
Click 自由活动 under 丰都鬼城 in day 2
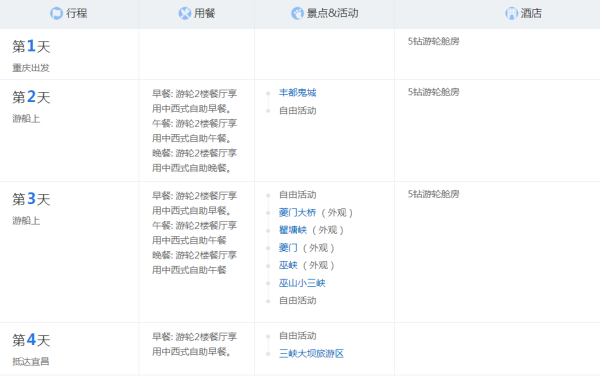tap(298, 111)
